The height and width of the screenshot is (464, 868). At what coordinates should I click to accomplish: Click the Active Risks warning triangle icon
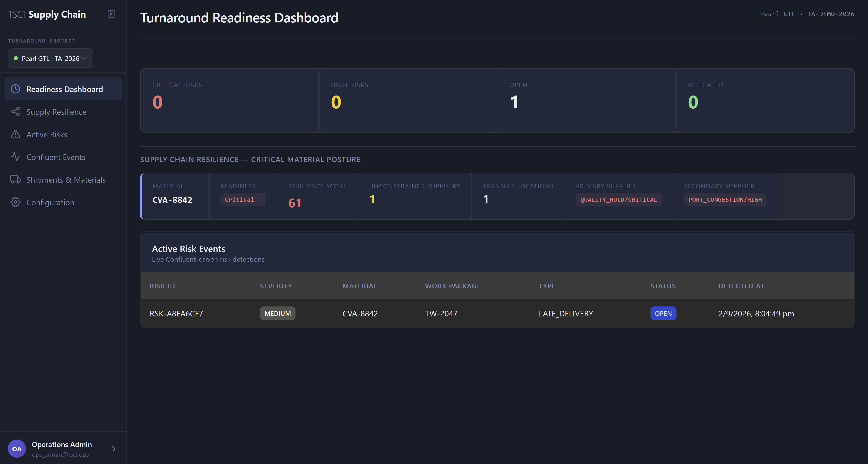[16, 134]
